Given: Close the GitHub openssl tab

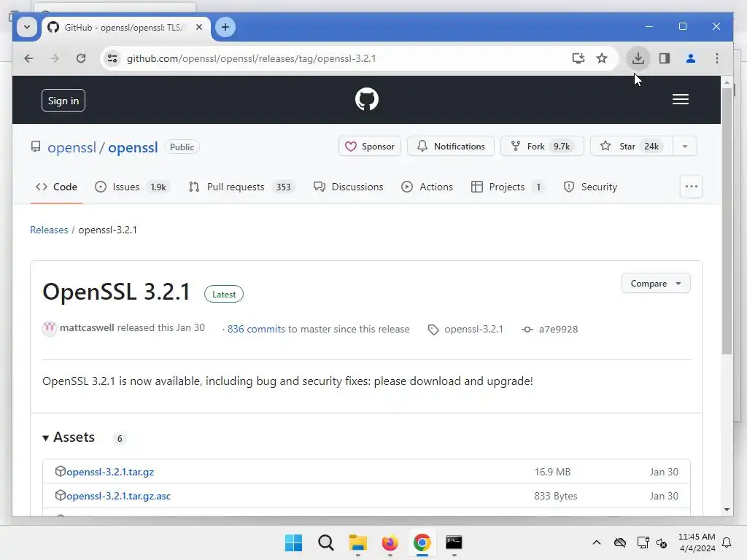Looking at the screenshot, I should pyautogui.click(x=199, y=27).
